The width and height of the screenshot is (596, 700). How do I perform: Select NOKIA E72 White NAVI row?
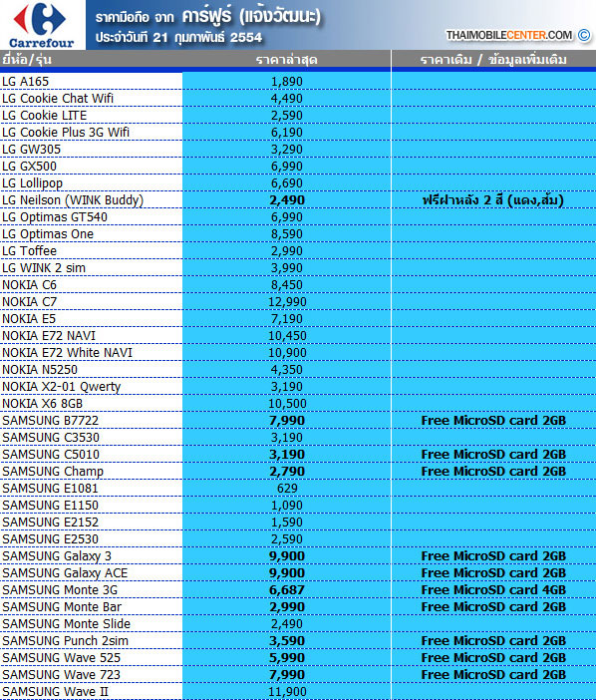(298, 353)
